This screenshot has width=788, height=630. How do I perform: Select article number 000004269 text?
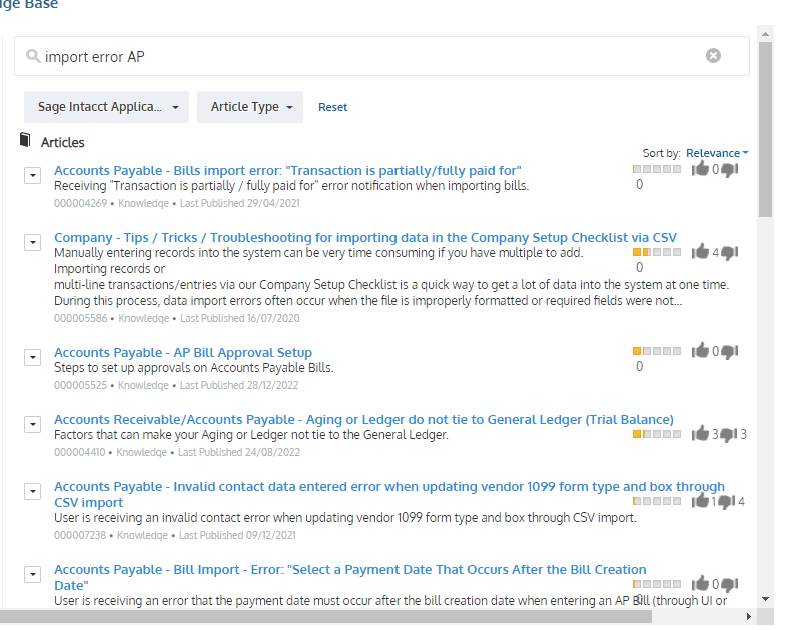pos(80,203)
